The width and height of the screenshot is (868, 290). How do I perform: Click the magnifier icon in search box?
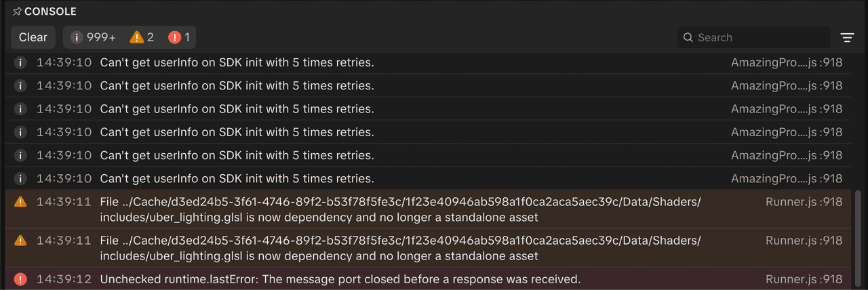[688, 37]
